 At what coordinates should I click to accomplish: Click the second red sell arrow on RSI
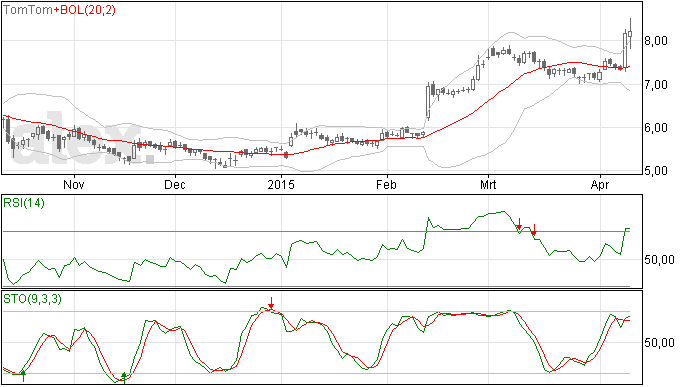[x=534, y=230]
